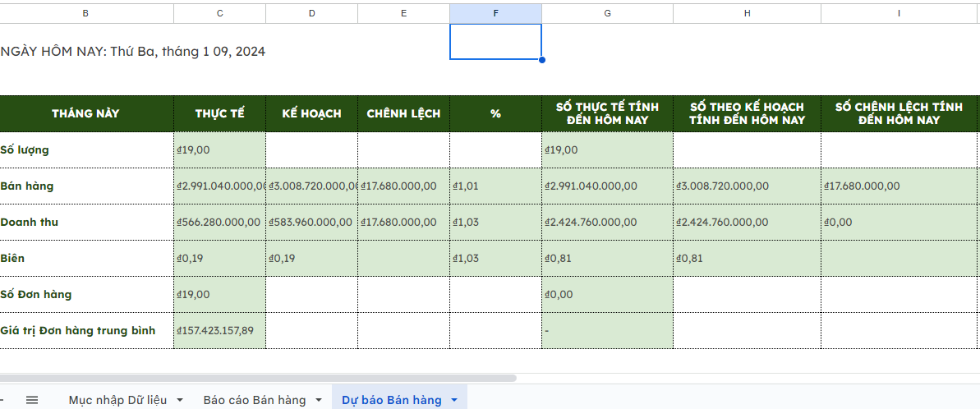Click SỐ THEO KẾ HOẠCH TÍNH ĐẾN HÔM NAY header

(748, 113)
